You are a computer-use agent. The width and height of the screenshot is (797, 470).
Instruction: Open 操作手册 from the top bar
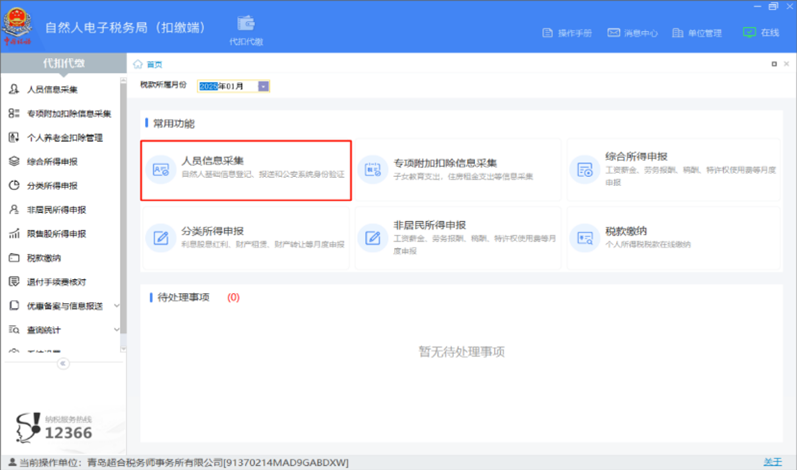(x=567, y=33)
